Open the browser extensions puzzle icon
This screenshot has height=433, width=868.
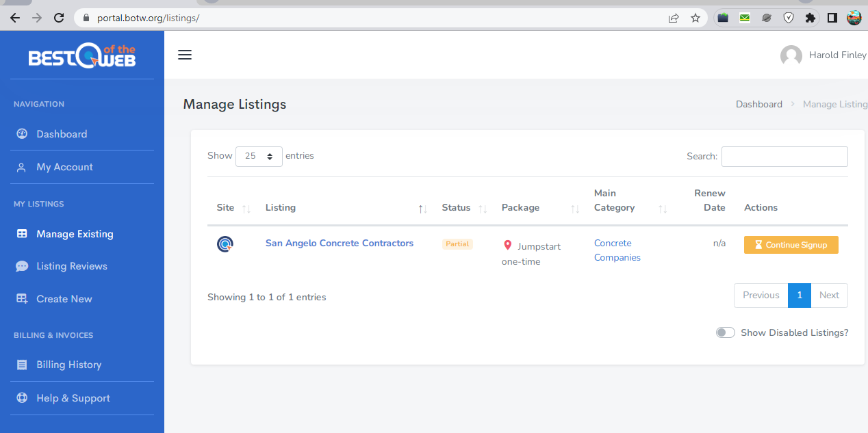(810, 18)
